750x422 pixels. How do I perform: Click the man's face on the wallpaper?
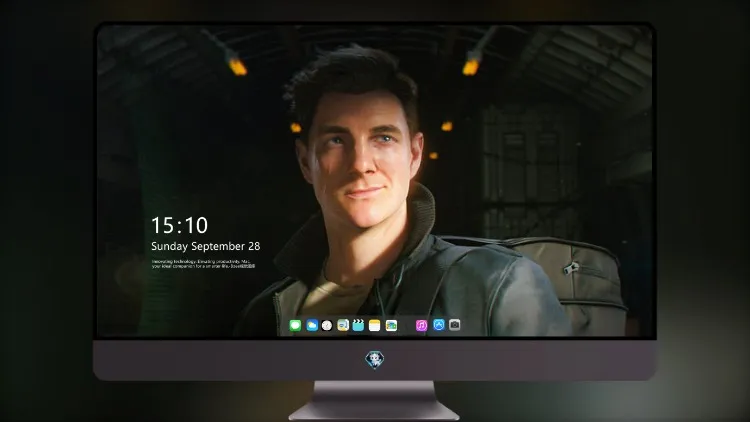pyautogui.click(x=360, y=158)
